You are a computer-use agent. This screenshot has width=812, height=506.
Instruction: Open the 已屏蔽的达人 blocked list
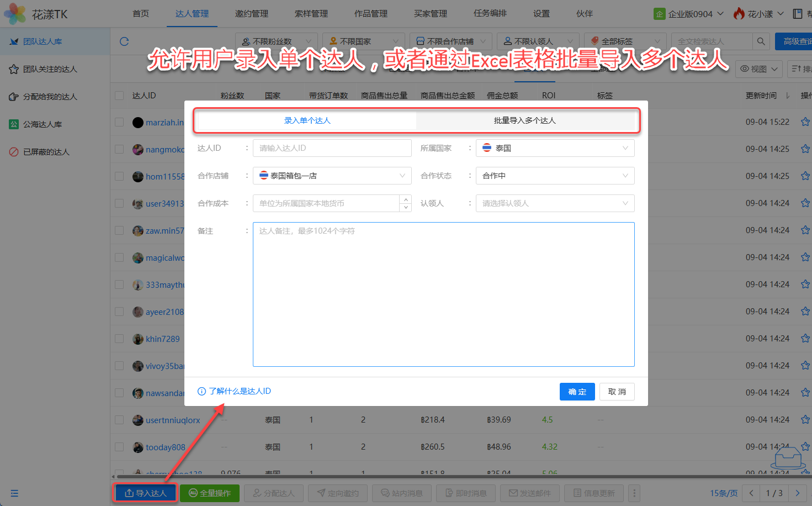pos(46,152)
